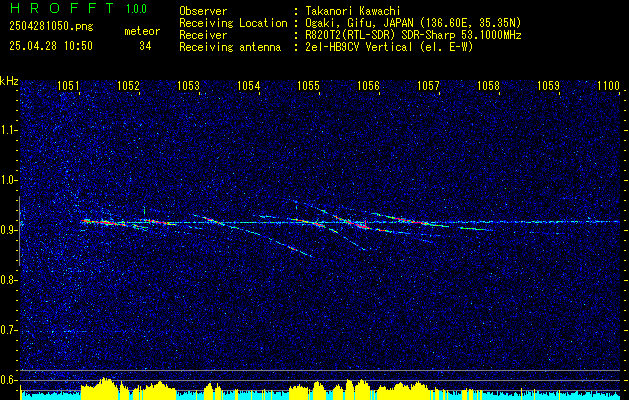Click the meteor label
This screenshot has height=400, width=629.
pyautogui.click(x=142, y=31)
